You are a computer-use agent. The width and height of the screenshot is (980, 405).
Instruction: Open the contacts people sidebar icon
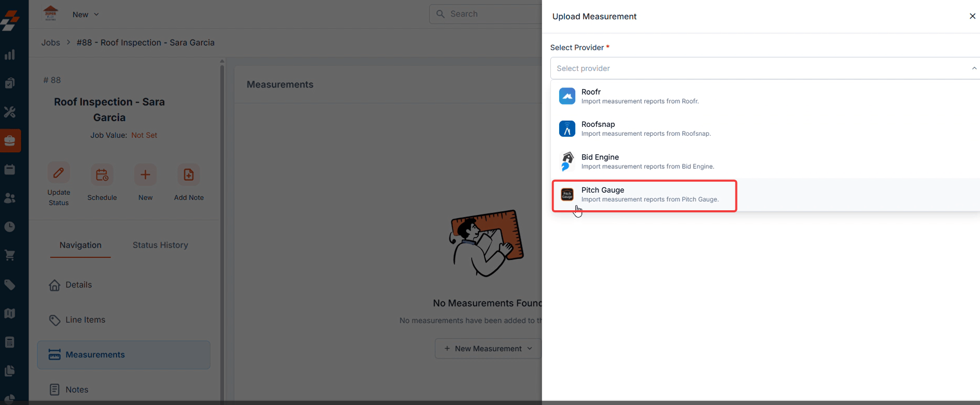(x=10, y=198)
